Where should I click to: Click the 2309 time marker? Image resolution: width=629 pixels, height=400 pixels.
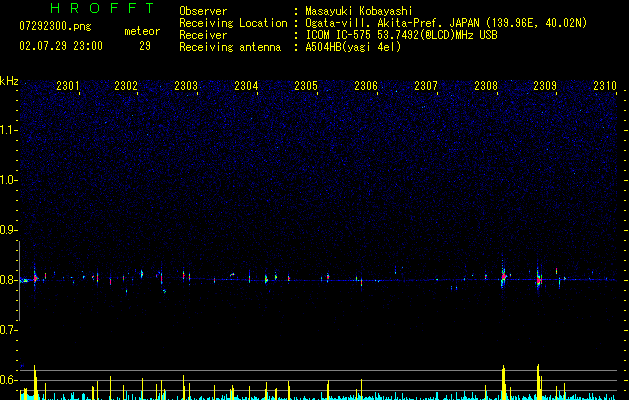[545, 85]
